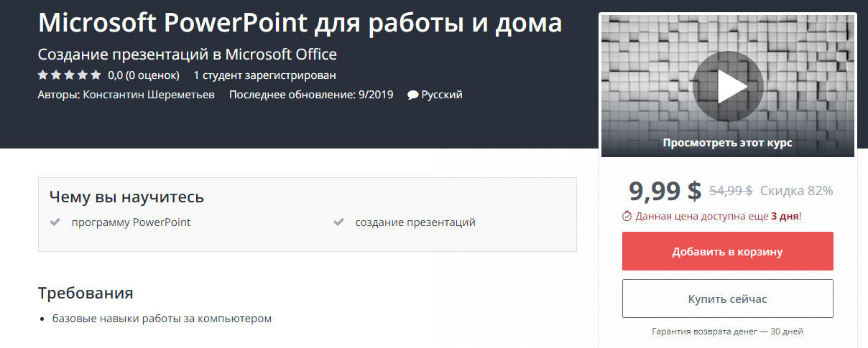Click the 'Русский' language label

coord(442,95)
